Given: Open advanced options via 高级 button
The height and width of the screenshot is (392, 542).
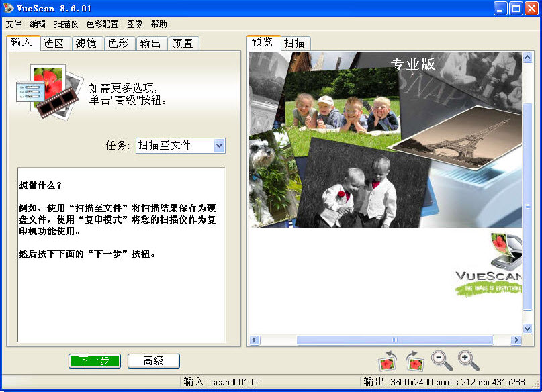Looking at the screenshot, I should (153, 360).
